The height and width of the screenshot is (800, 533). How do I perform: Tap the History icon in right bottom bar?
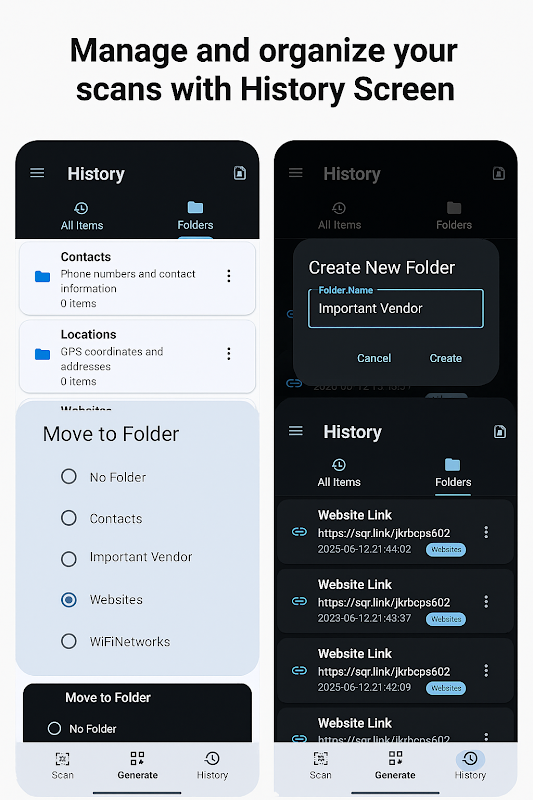click(x=470, y=759)
